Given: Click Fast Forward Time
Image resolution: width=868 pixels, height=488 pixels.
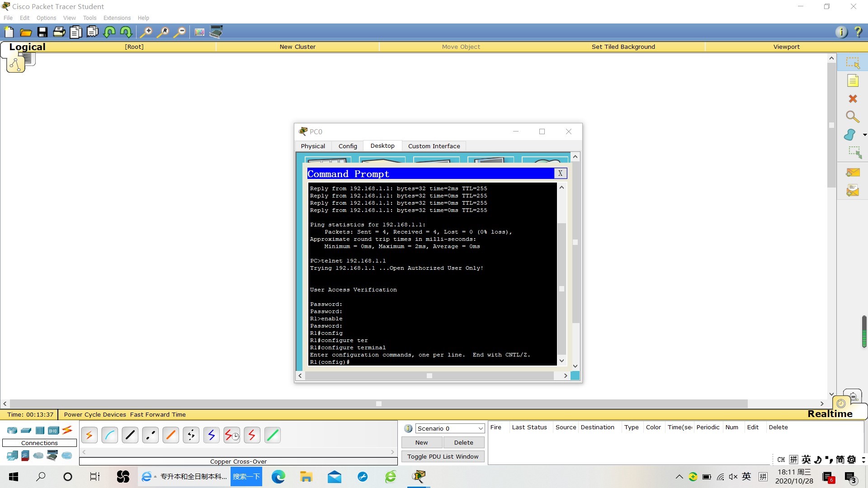Looking at the screenshot, I should (x=158, y=414).
